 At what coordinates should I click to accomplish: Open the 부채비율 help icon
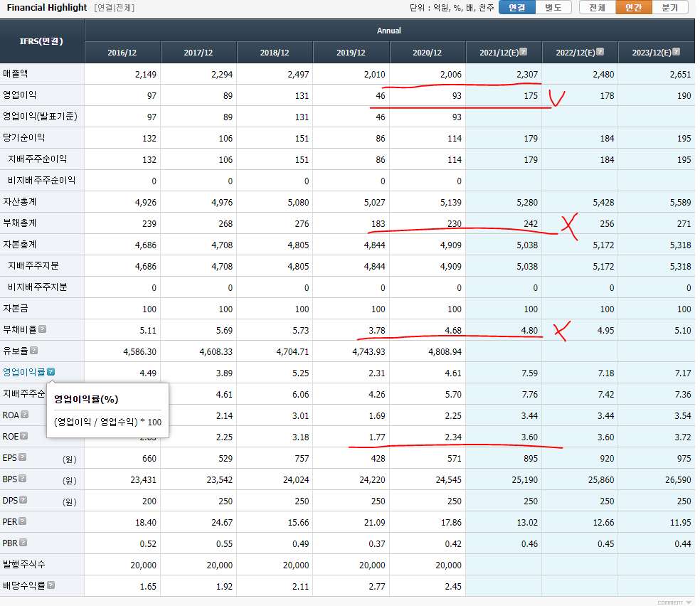[x=43, y=329]
